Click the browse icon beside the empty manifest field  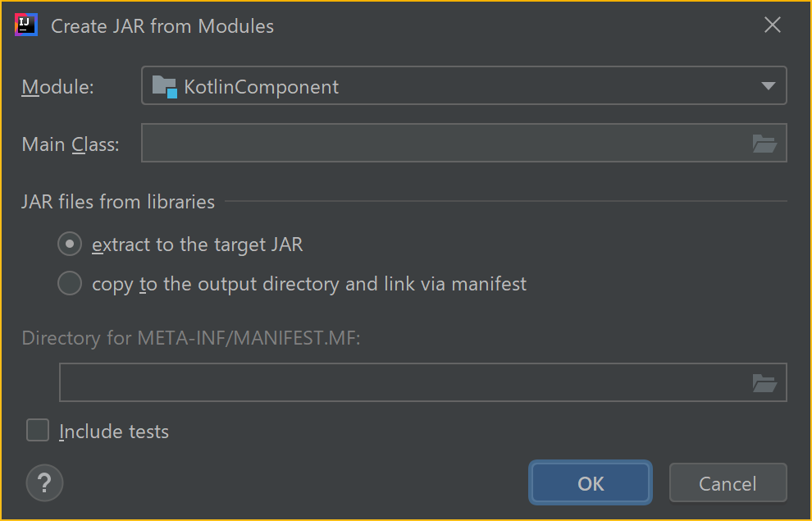(x=765, y=382)
